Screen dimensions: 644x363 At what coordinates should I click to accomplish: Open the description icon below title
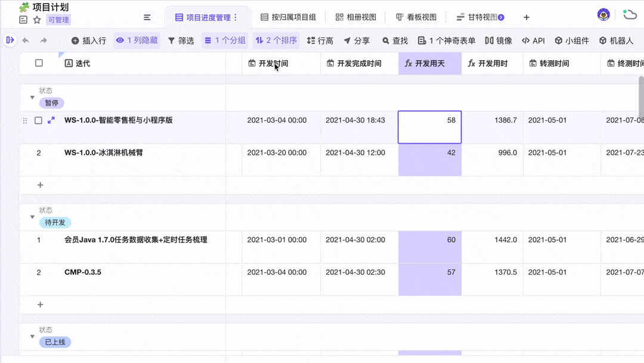point(23,20)
